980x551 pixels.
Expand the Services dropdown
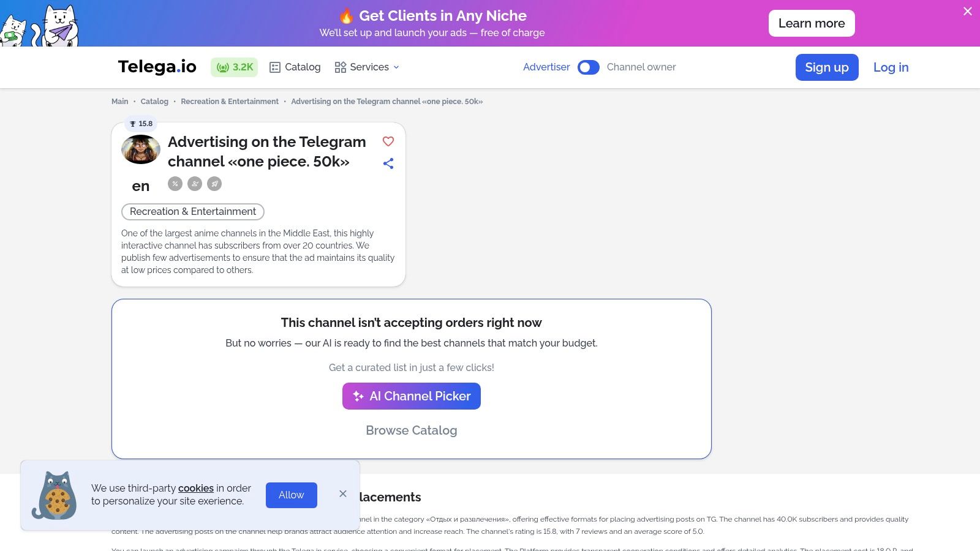367,67
